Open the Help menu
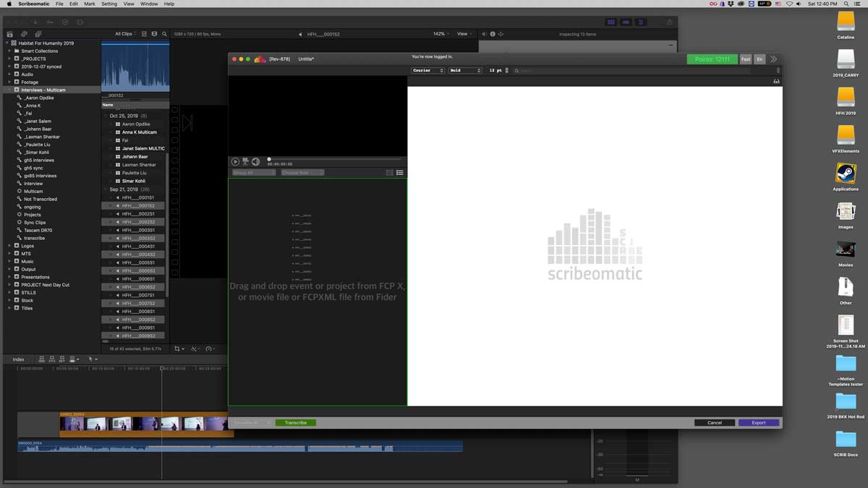This screenshot has width=868, height=488. click(x=169, y=4)
